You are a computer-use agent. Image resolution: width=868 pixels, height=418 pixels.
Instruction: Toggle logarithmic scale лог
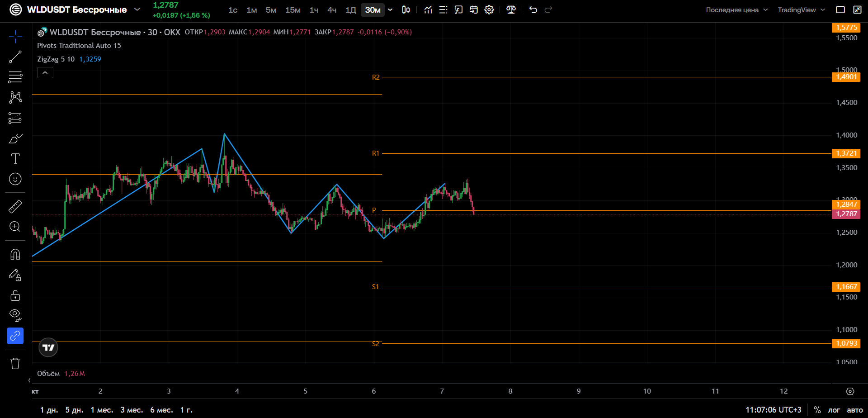coord(834,410)
